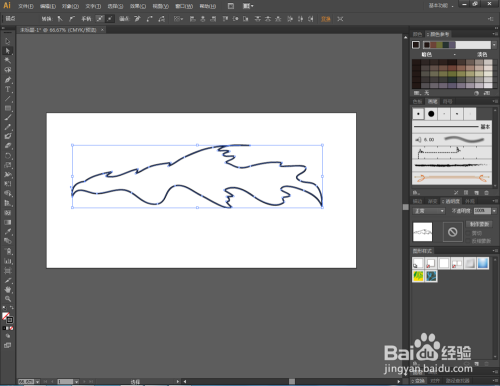
Task: Open the blending mode dropdown
Action: pyautogui.click(x=429, y=211)
